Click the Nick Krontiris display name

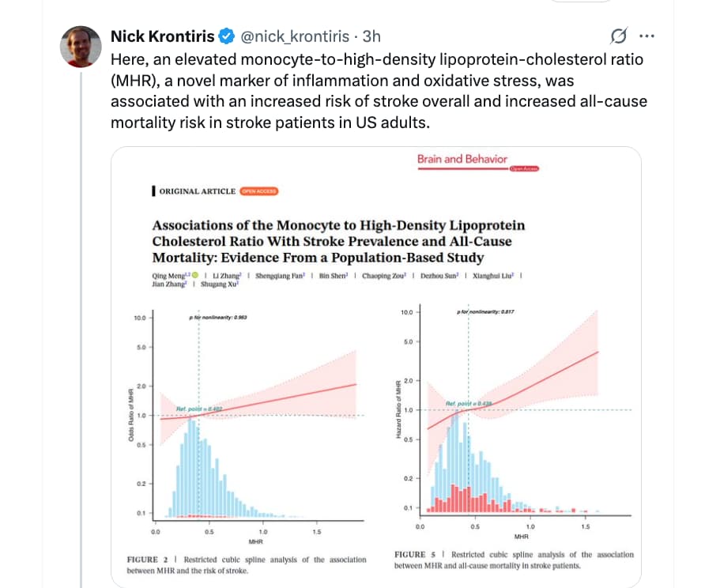point(163,36)
